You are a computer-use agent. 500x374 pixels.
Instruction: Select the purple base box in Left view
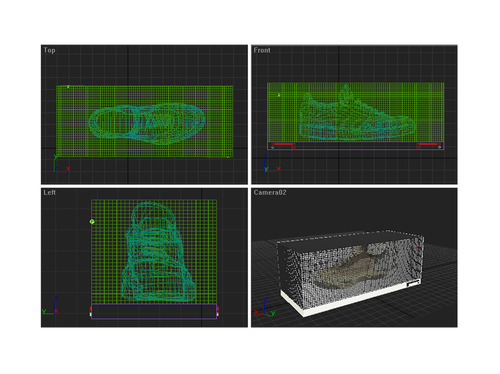(x=154, y=311)
